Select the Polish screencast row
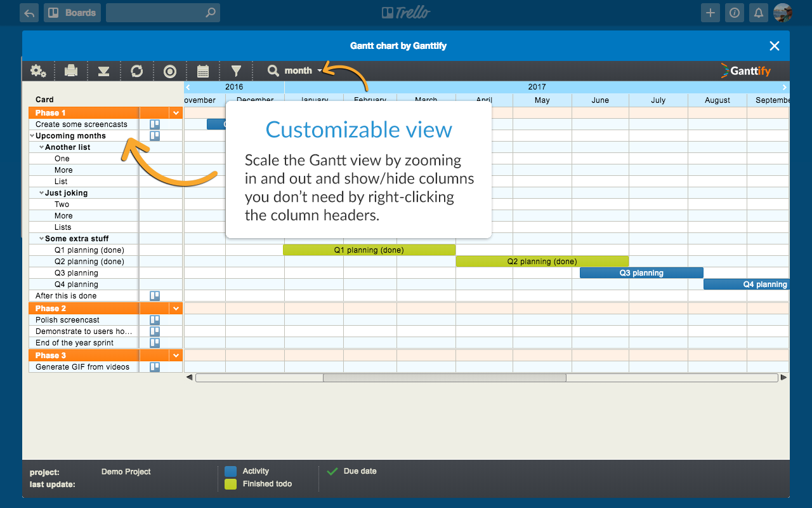 click(105, 320)
